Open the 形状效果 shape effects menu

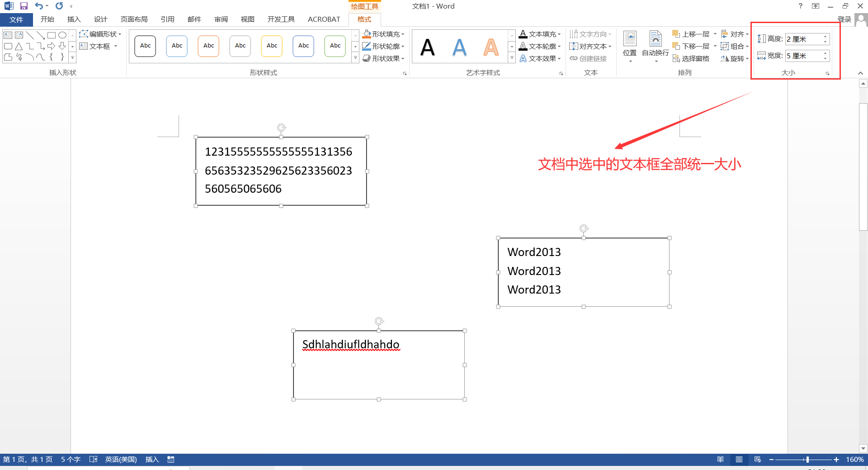pyautogui.click(x=383, y=58)
